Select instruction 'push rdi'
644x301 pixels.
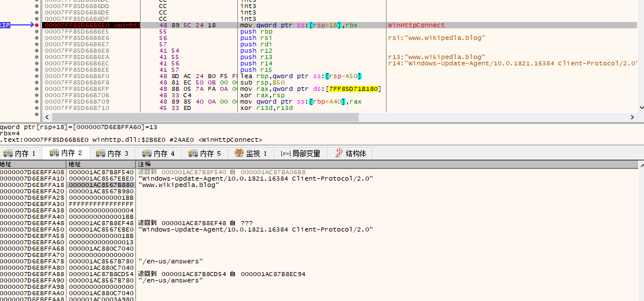(256, 45)
